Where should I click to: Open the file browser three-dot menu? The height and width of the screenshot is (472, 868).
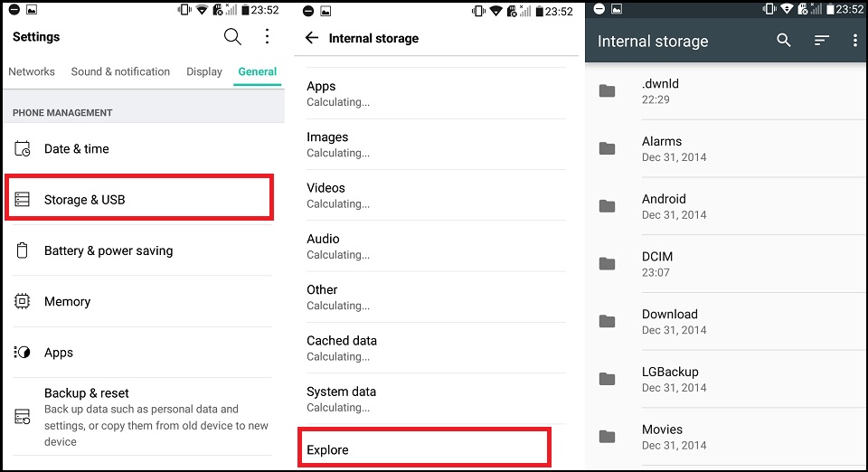(854, 41)
